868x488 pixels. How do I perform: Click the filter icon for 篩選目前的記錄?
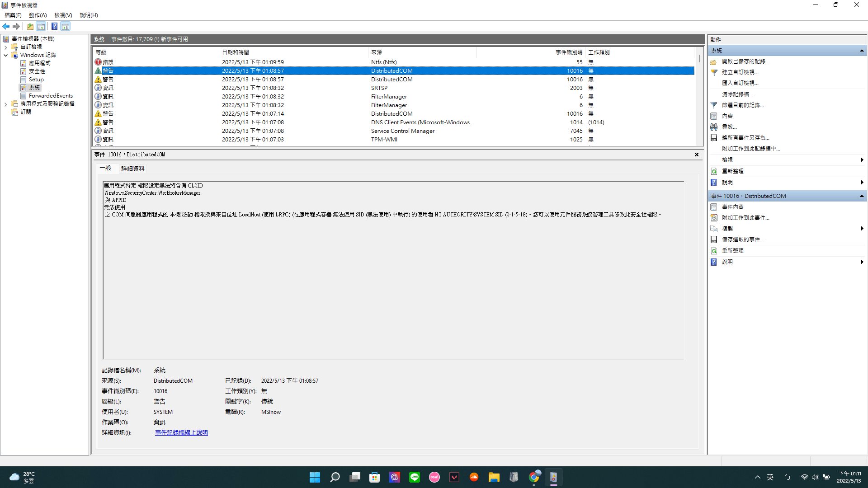(x=714, y=105)
